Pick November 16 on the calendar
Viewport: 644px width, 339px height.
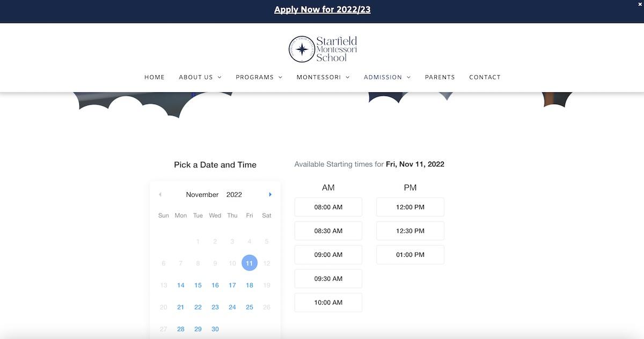point(215,285)
